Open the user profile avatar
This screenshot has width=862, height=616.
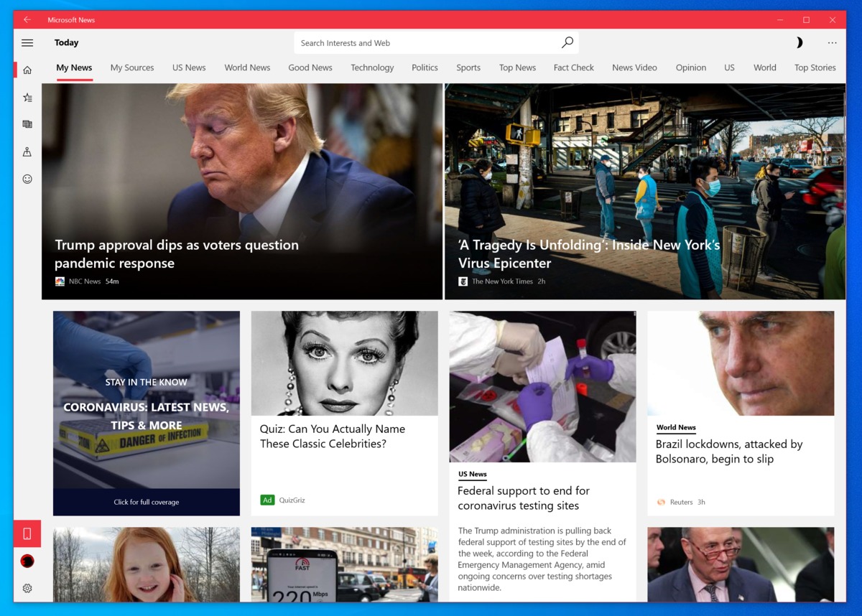[27, 561]
